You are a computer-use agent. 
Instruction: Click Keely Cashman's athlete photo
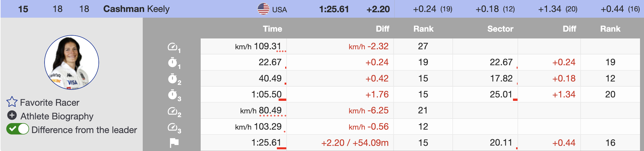coord(72,62)
